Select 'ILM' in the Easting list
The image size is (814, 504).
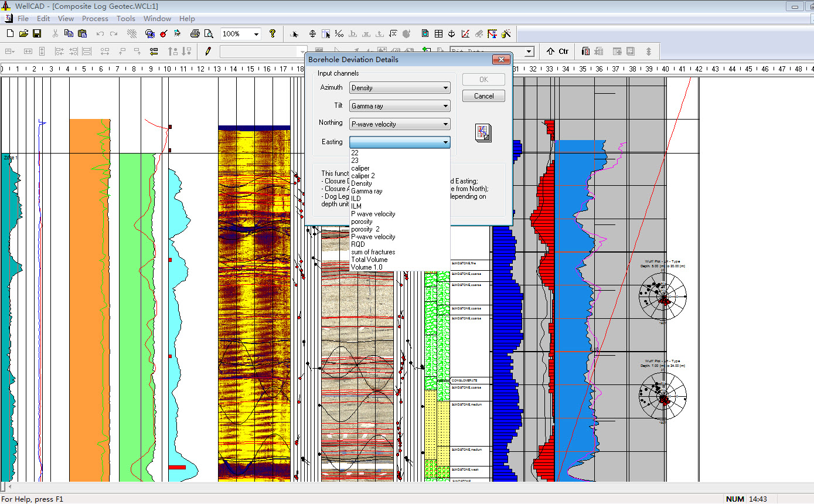pyautogui.click(x=400, y=206)
